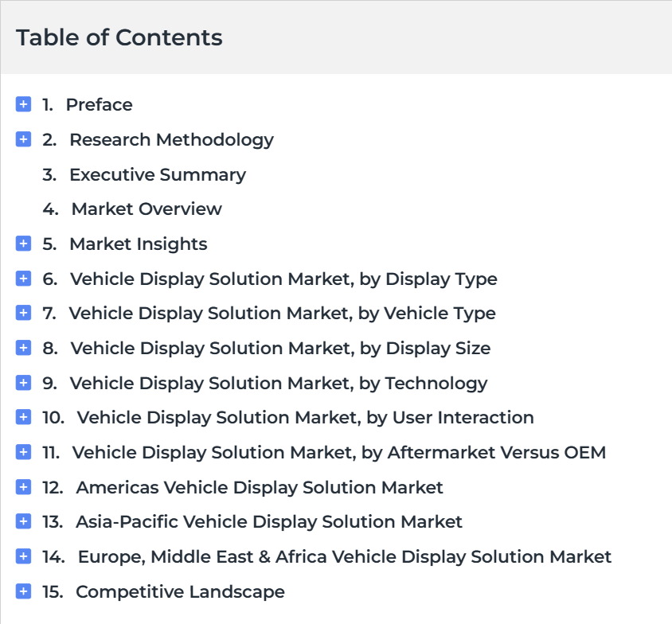Click plus icon beside by Technology
Screen dimensions: 672x624
pyautogui.click(x=23, y=383)
